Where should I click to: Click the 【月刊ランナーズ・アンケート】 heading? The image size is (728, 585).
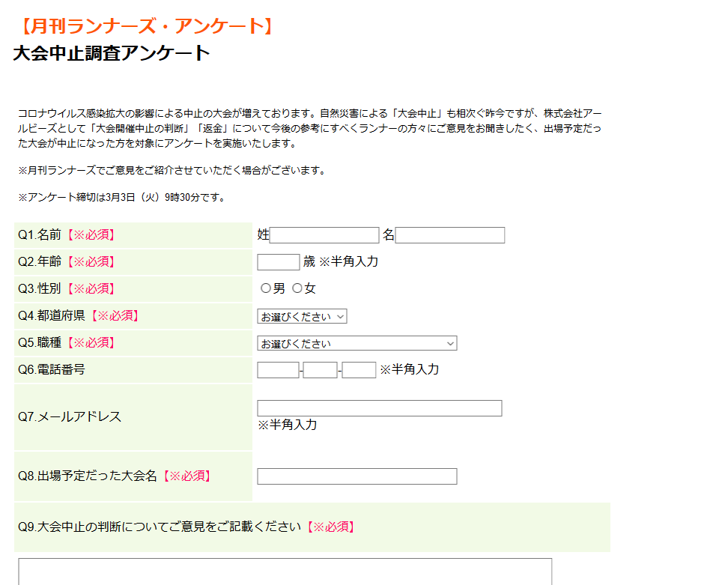point(146,26)
